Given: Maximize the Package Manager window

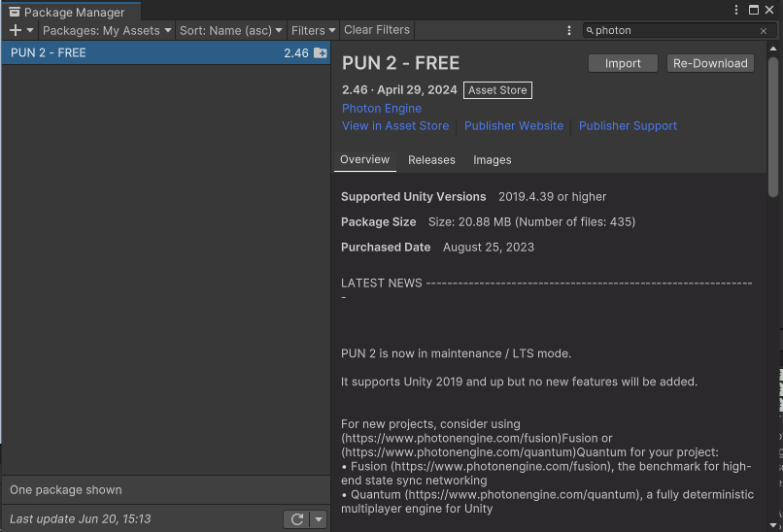Looking at the screenshot, I should pos(754,10).
